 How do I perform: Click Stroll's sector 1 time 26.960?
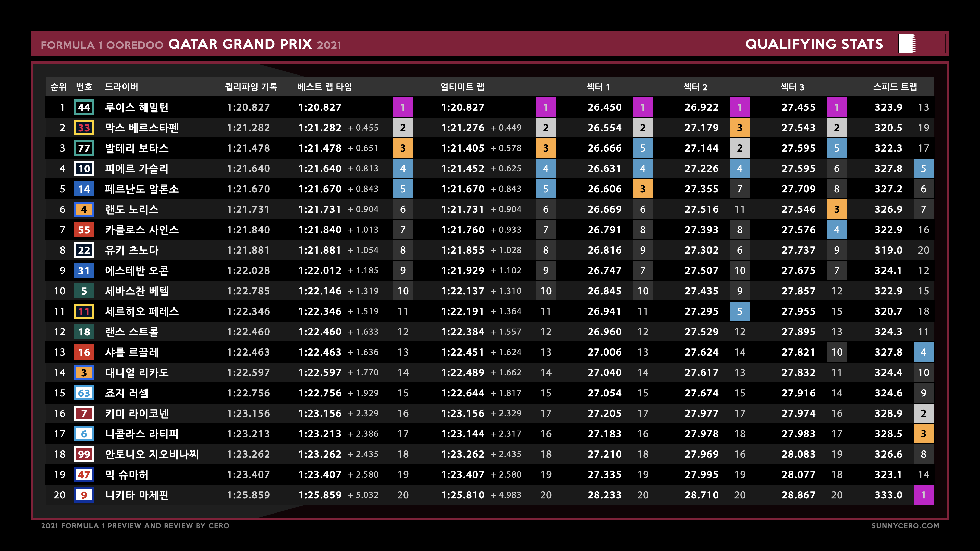point(605,332)
